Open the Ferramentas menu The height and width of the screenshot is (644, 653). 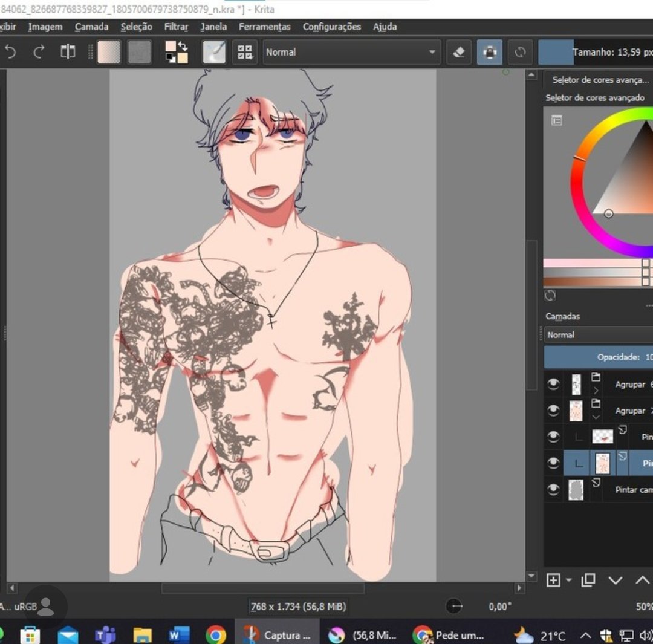point(265,27)
